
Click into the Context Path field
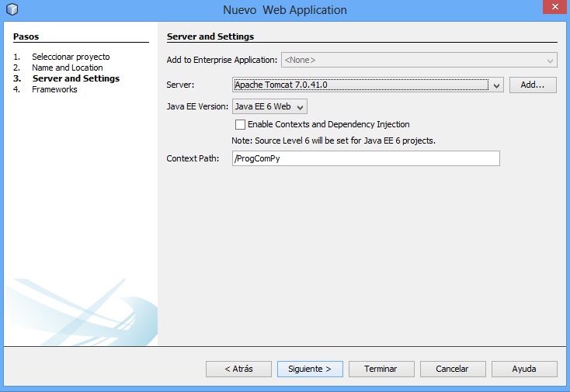(x=366, y=158)
